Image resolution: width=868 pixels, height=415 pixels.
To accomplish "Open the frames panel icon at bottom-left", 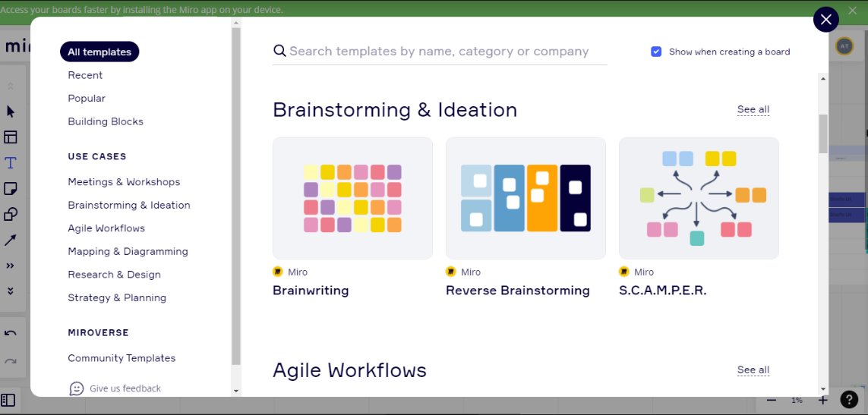I will tap(8, 400).
